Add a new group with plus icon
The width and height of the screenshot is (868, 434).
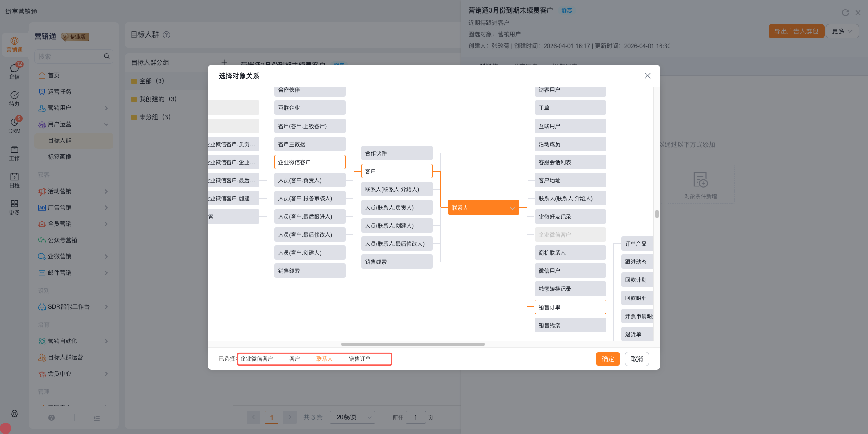[x=224, y=62]
